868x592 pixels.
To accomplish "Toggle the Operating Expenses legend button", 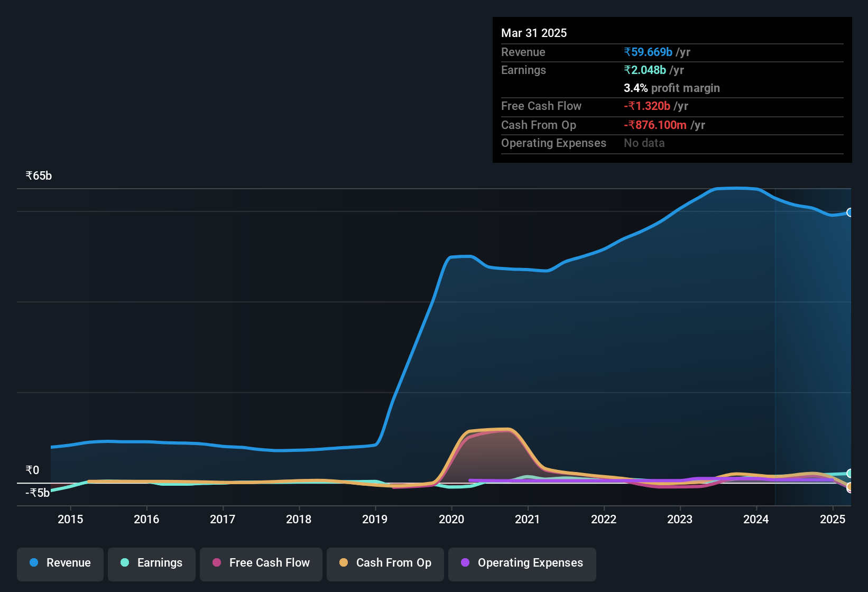I will tap(522, 564).
